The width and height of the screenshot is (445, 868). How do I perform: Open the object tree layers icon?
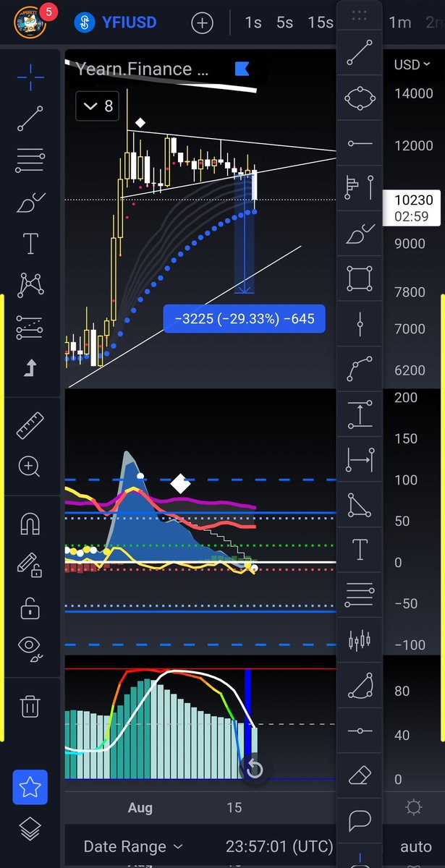[x=30, y=830]
